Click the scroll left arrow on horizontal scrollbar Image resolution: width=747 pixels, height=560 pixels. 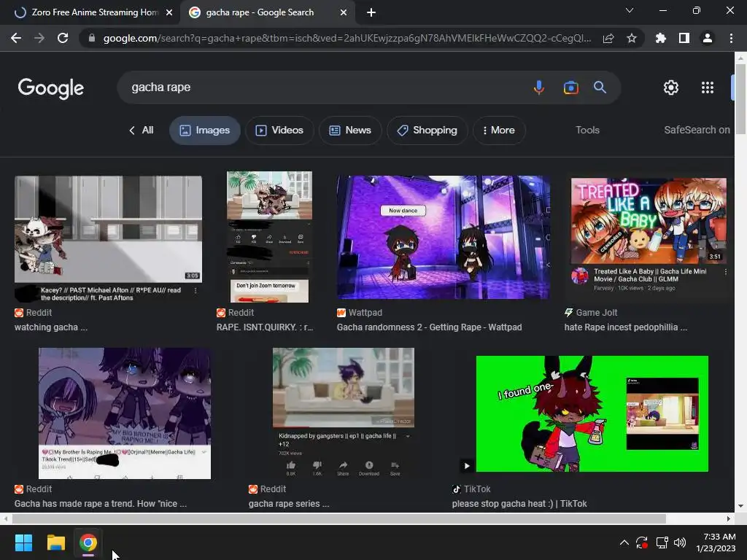click(x=5, y=518)
